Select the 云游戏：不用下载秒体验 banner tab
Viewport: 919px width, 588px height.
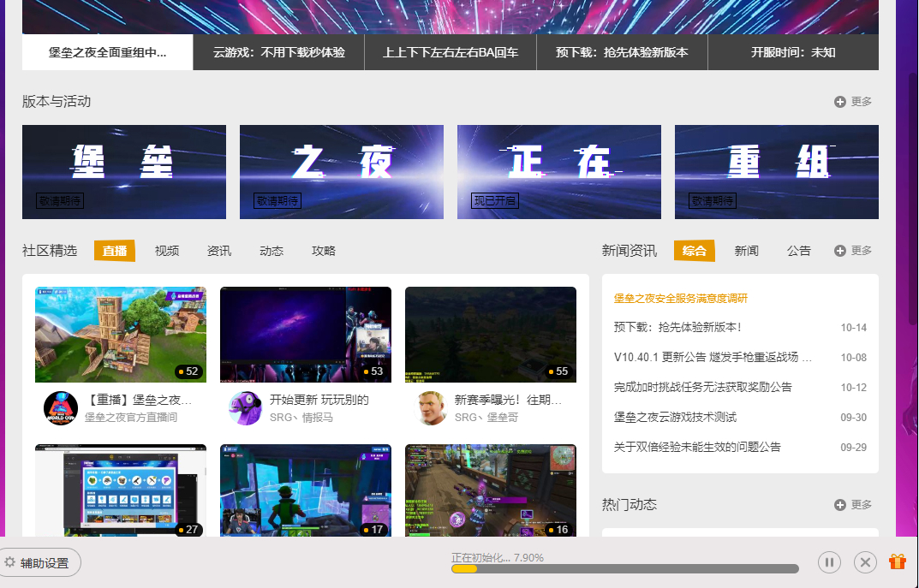[x=279, y=52]
